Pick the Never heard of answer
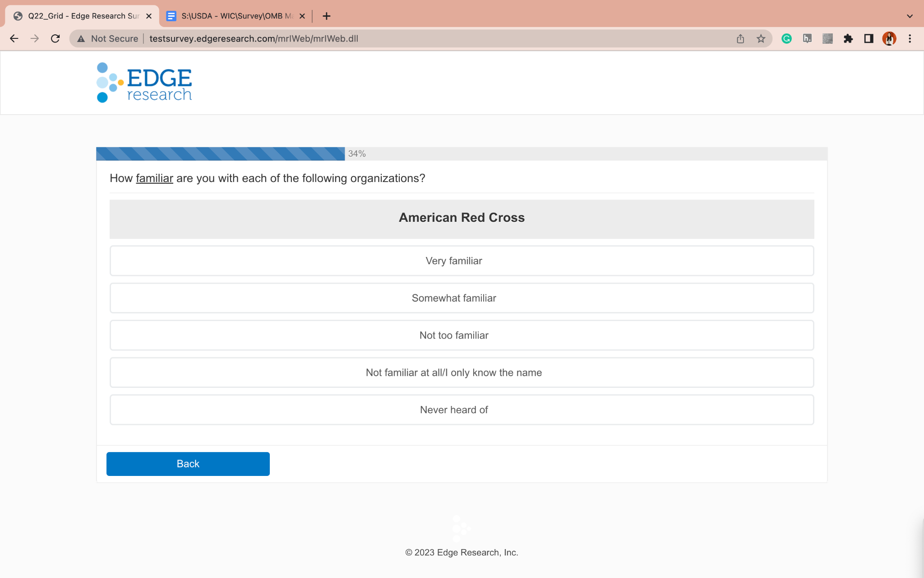 pyautogui.click(x=462, y=410)
